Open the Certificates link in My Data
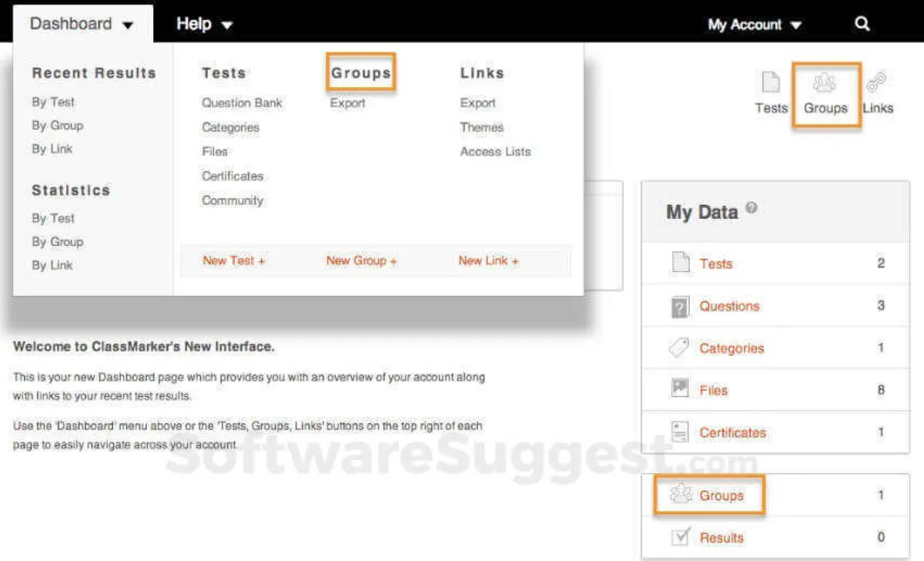 (732, 432)
